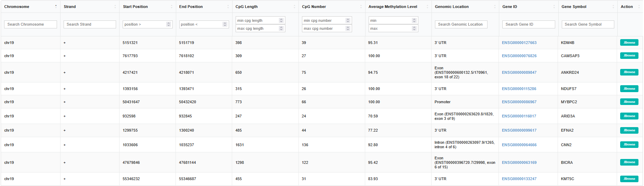This screenshot has height=186, width=644.
Task: Click min Average Methylation Level field
Action: click(x=390, y=20)
